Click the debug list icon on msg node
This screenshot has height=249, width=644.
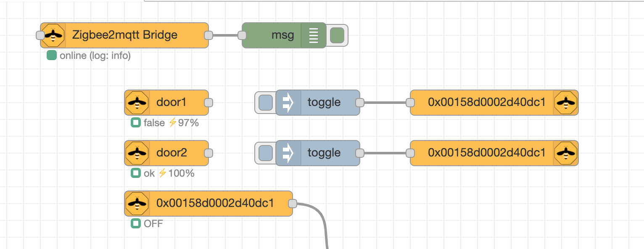tap(314, 35)
